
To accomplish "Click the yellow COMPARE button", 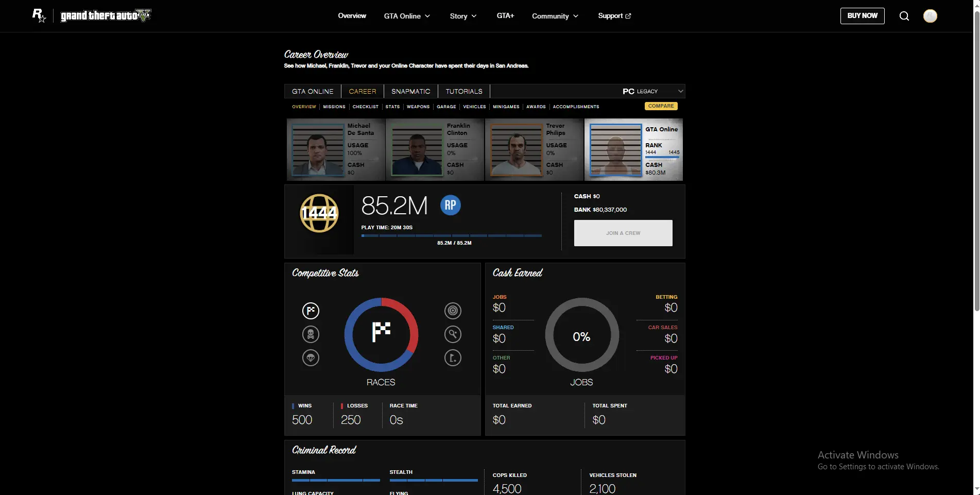I will (661, 106).
